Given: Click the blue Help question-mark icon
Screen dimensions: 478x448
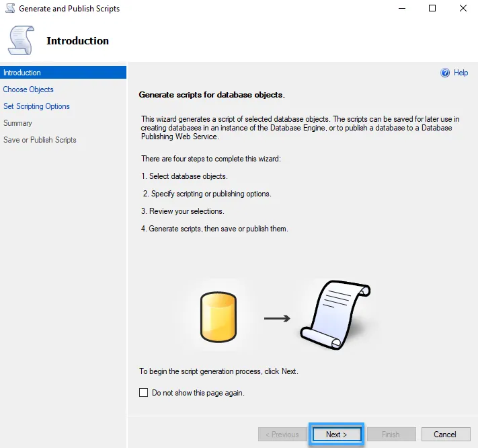Looking at the screenshot, I should click(x=445, y=73).
